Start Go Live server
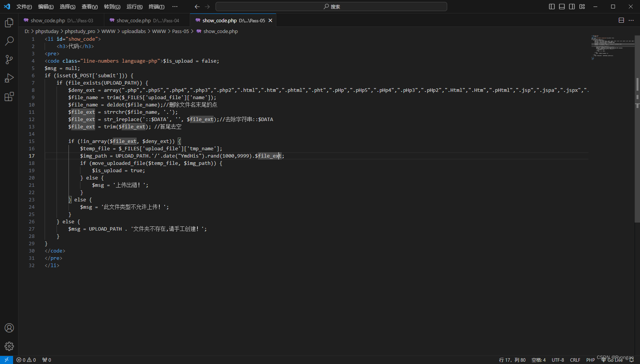This screenshot has height=364, width=640. (x=612, y=360)
